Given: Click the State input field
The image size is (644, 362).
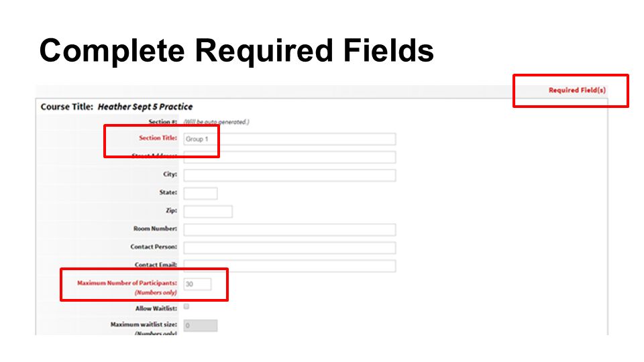Looking at the screenshot, I should [201, 193].
